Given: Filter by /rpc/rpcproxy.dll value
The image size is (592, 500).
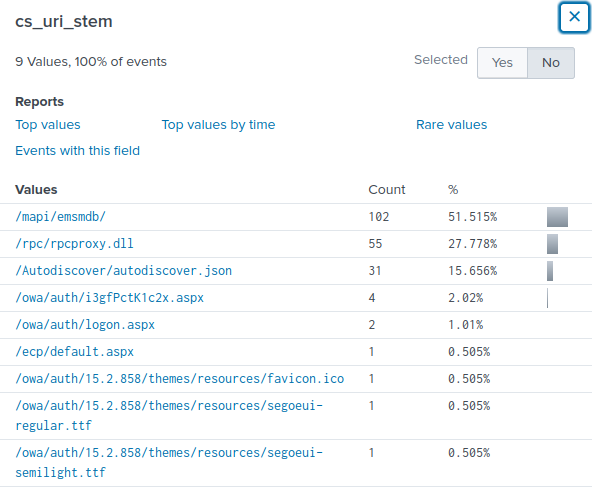Looking at the screenshot, I should (x=74, y=244).
